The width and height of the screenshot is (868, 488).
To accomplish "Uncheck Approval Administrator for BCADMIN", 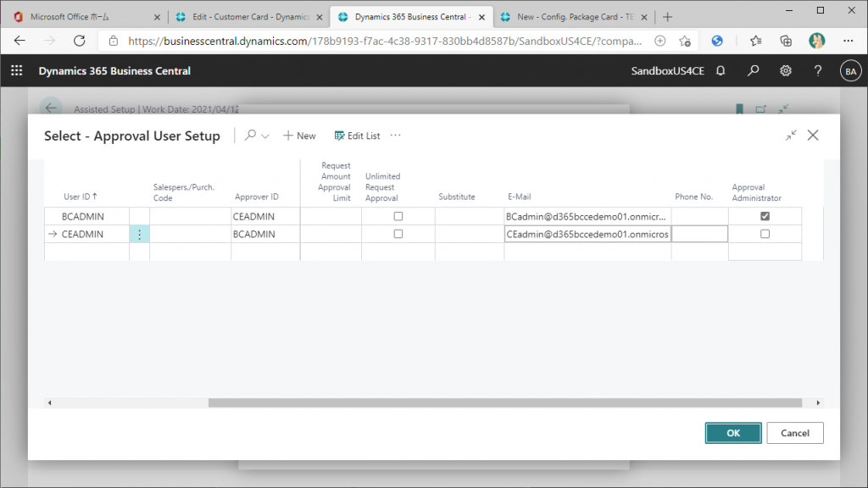I will tap(765, 216).
